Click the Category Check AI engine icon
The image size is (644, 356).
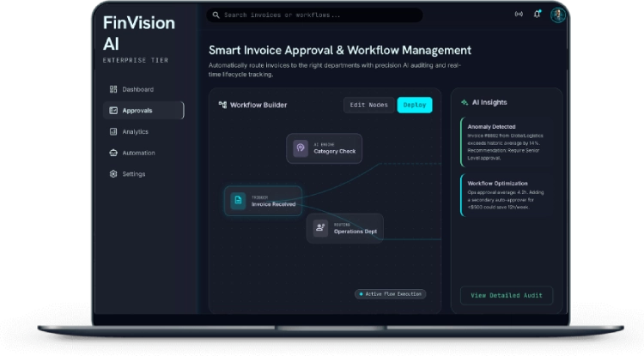tap(301, 148)
